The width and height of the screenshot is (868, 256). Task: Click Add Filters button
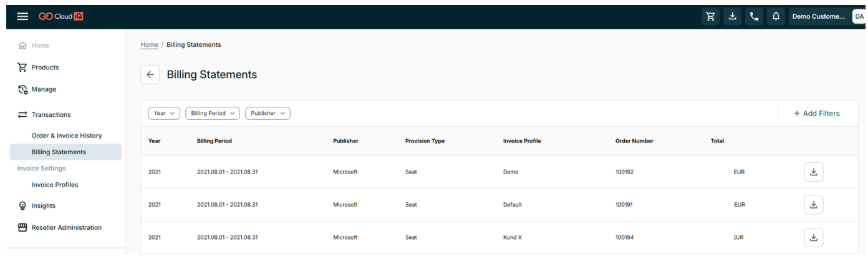click(x=817, y=114)
